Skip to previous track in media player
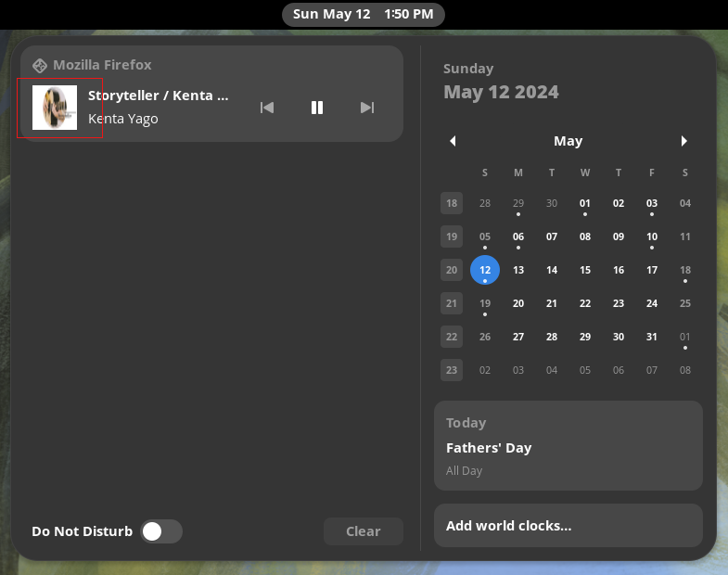Screen dimensions: 728x575 coord(267,108)
